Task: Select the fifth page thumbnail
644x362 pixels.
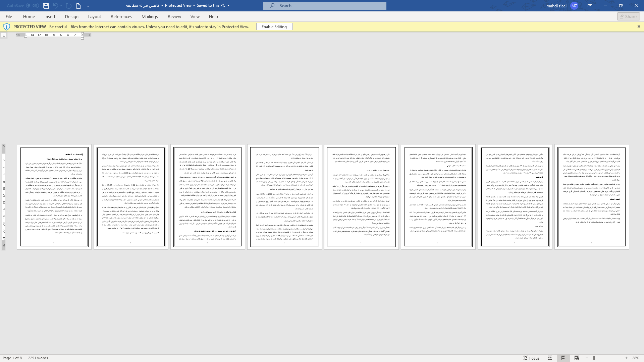Action: click(361, 197)
